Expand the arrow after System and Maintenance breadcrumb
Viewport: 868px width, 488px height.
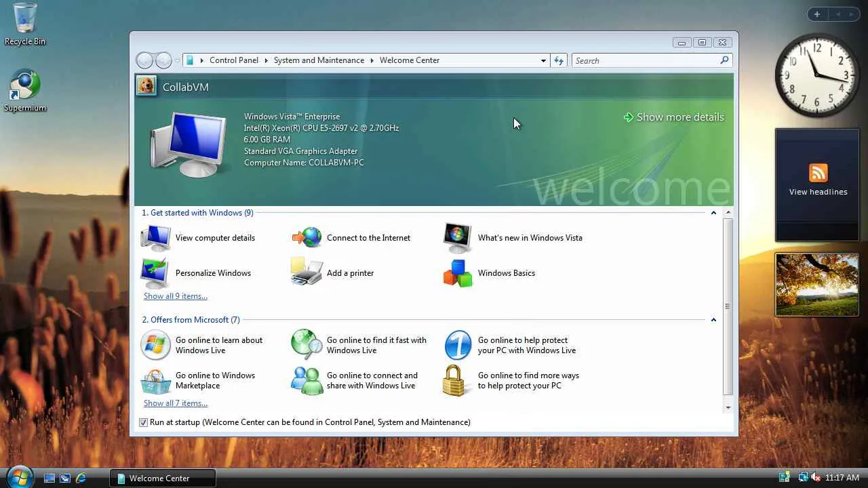[372, 60]
